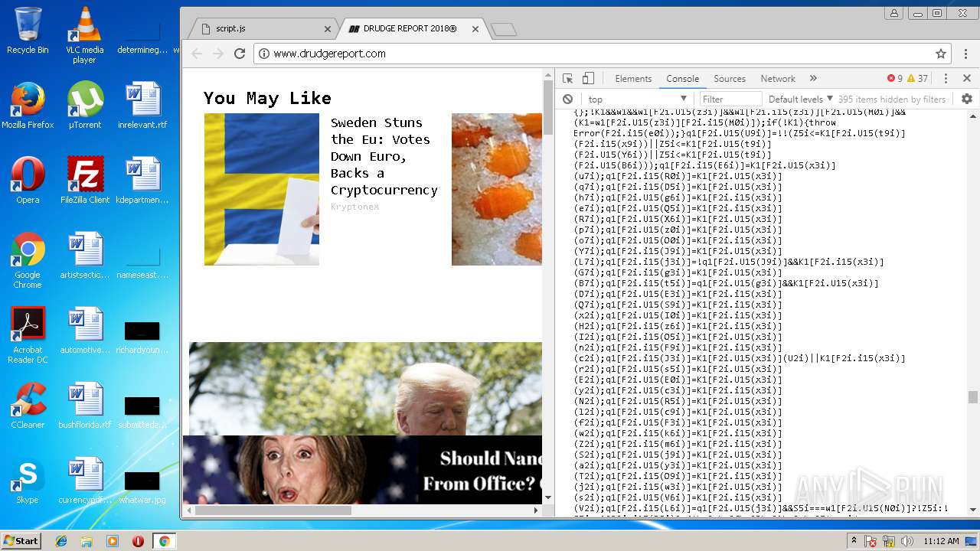This screenshot has width=980, height=551.
Task: Open a new browser tab
Action: [503, 30]
